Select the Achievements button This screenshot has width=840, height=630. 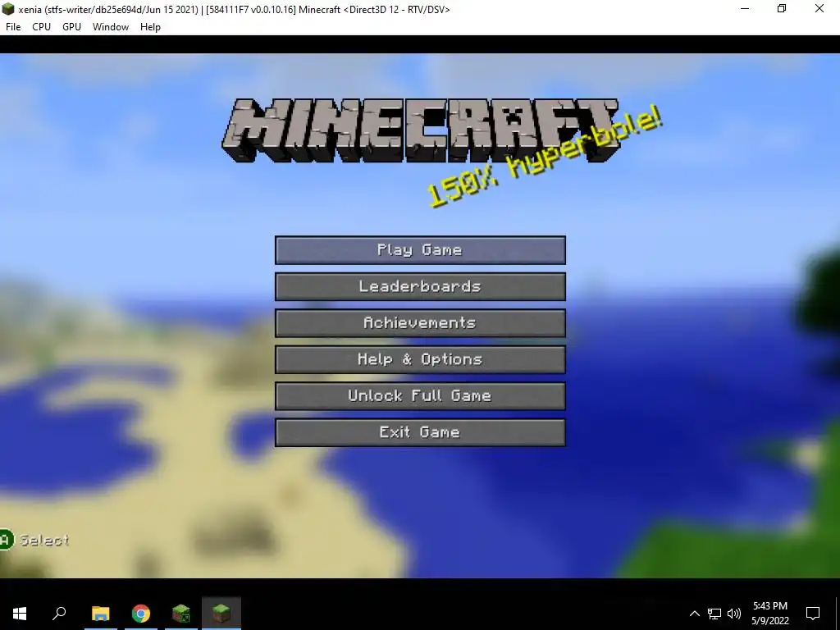pos(420,323)
